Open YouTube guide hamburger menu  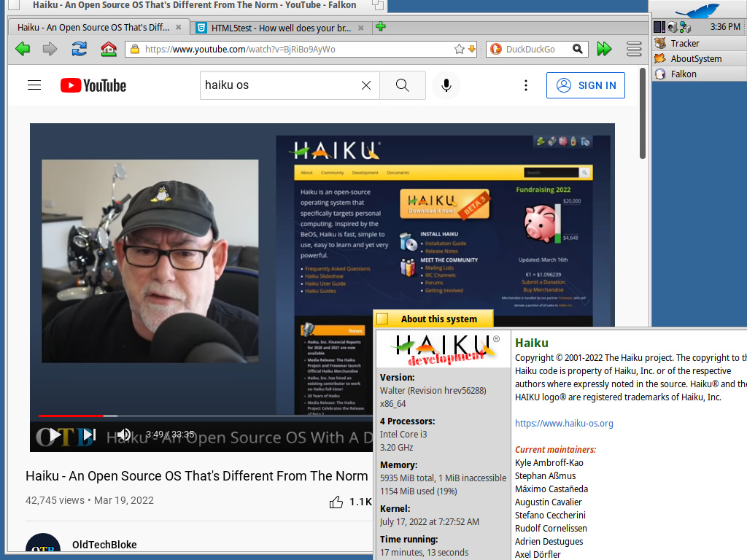[x=34, y=85]
